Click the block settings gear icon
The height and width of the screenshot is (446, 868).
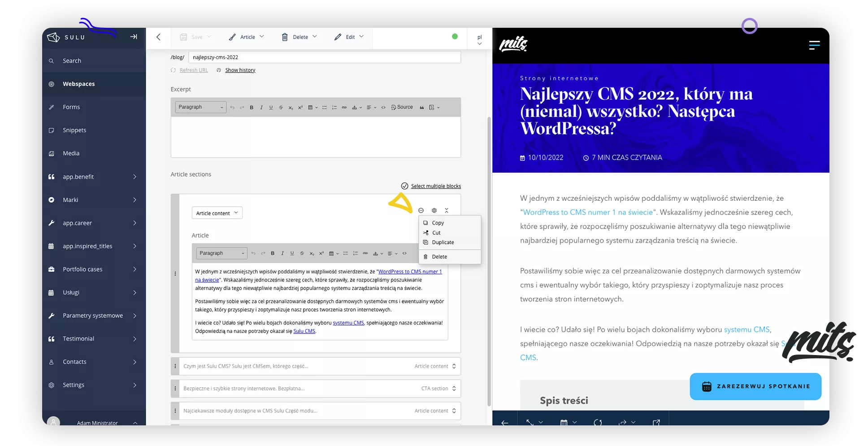434,211
